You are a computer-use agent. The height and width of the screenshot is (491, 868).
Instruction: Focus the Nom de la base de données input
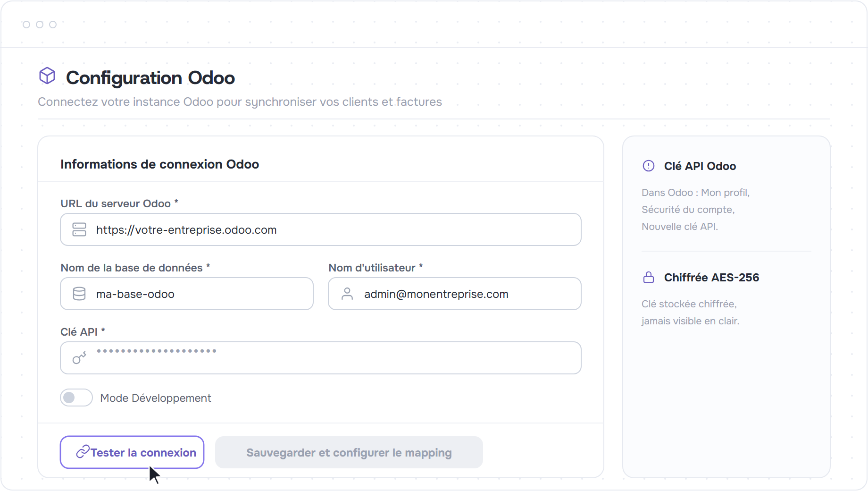pyautogui.click(x=187, y=294)
